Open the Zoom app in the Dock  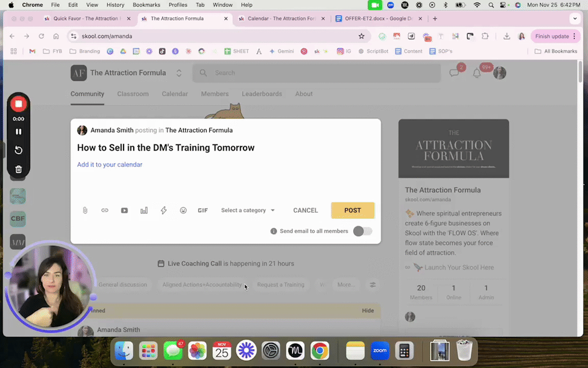click(x=380, y=351)
